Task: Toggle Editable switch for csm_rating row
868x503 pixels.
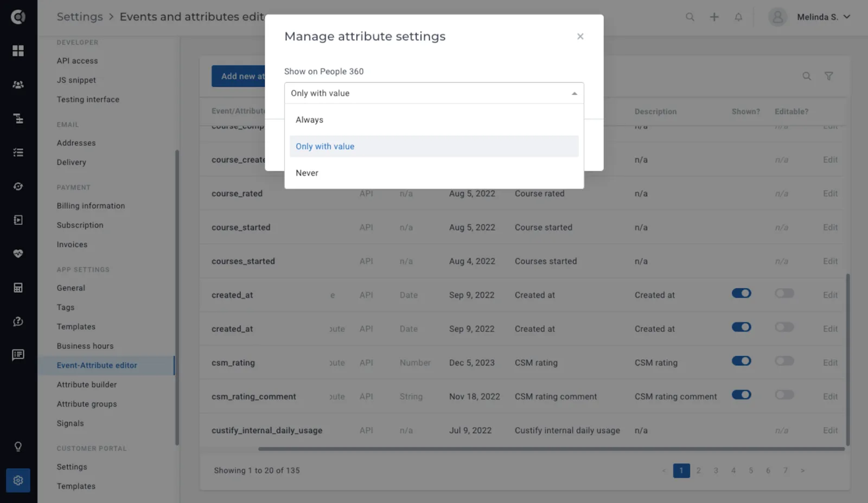Action: [x=784, y=361]
